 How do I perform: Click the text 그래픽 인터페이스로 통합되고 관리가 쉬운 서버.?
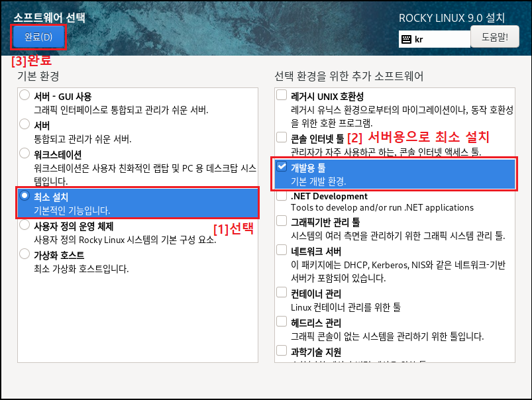(121, 110)
